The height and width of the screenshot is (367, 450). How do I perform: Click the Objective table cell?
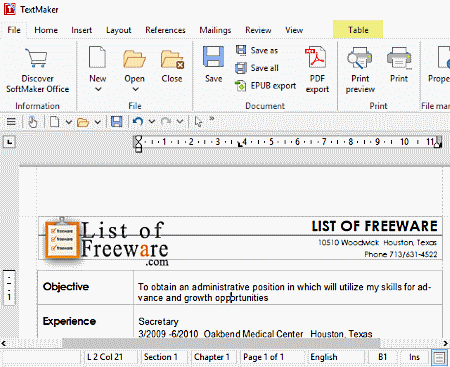click(x=86, y=287)
